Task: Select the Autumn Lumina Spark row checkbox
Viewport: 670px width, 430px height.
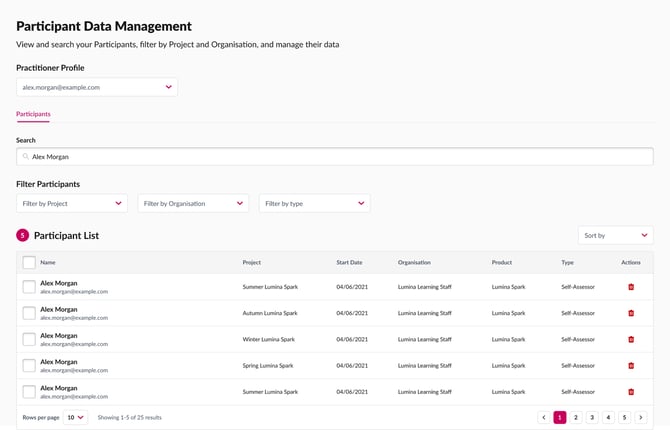Action: click(29, 313)
